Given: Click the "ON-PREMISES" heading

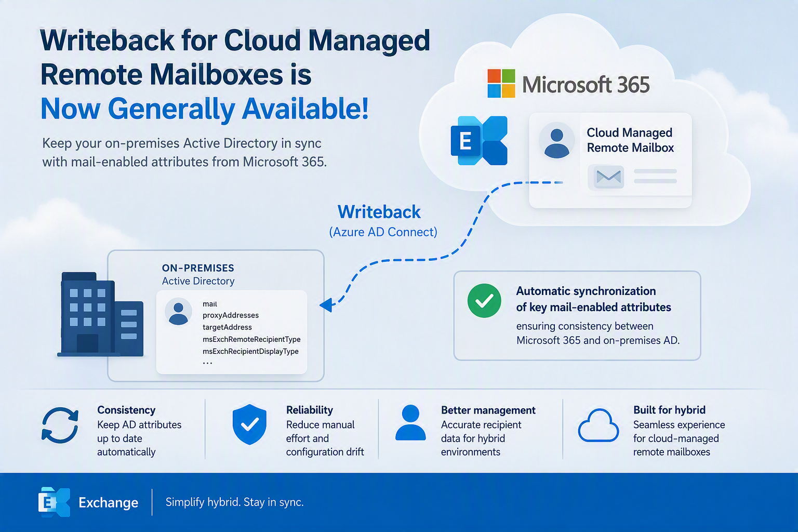Looking at the screenshot, I should point(198,268).
